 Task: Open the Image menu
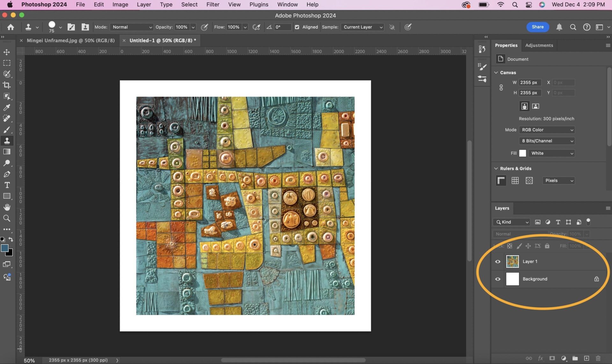coord(120,4)
